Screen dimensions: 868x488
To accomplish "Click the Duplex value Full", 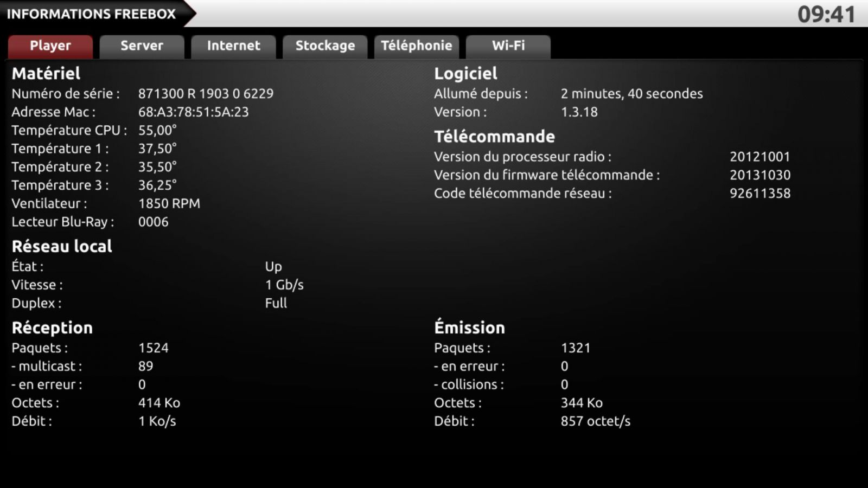I will tap(276, 304).
